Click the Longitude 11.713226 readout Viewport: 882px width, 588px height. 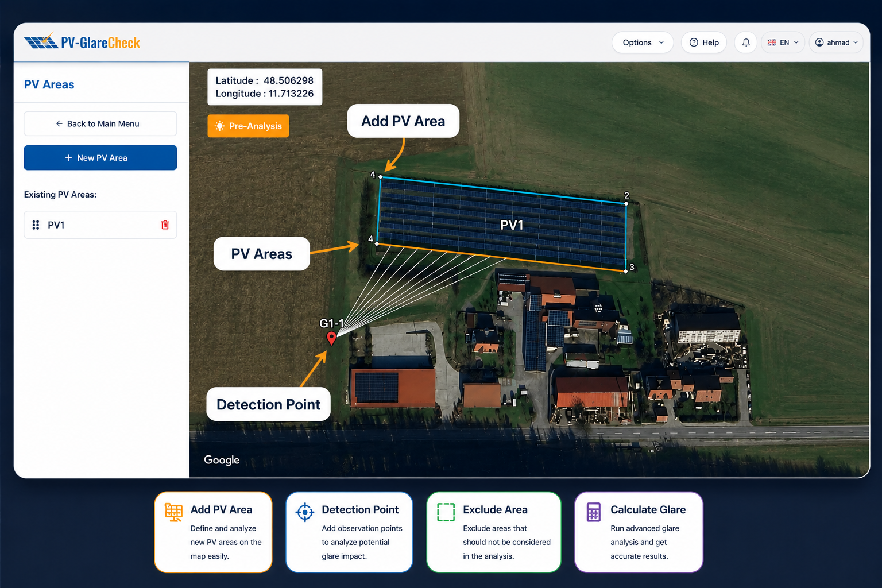265,94
